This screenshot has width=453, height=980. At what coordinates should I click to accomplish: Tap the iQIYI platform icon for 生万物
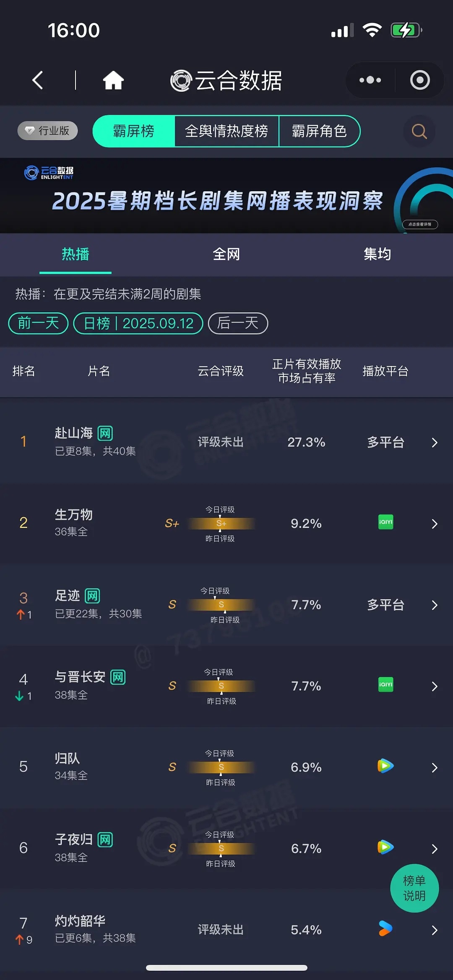coord(385,522)
